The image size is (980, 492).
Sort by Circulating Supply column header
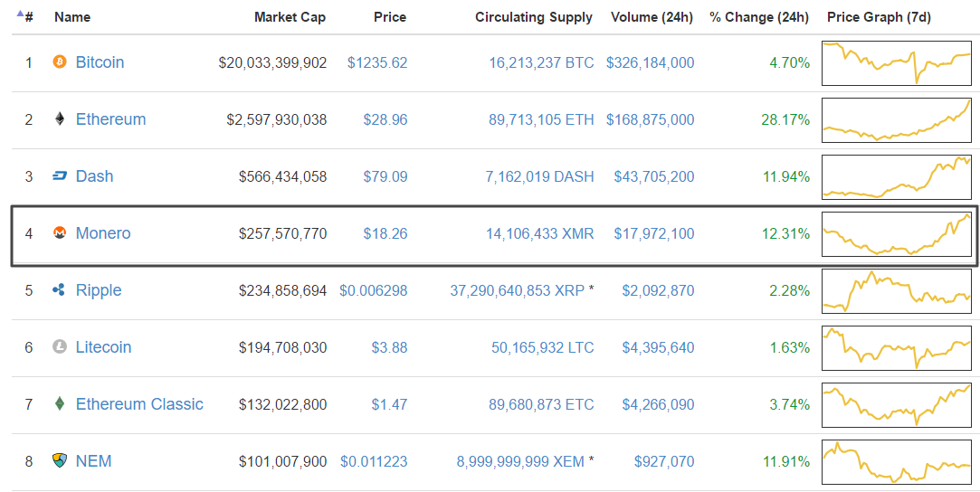tap(534, 17)
